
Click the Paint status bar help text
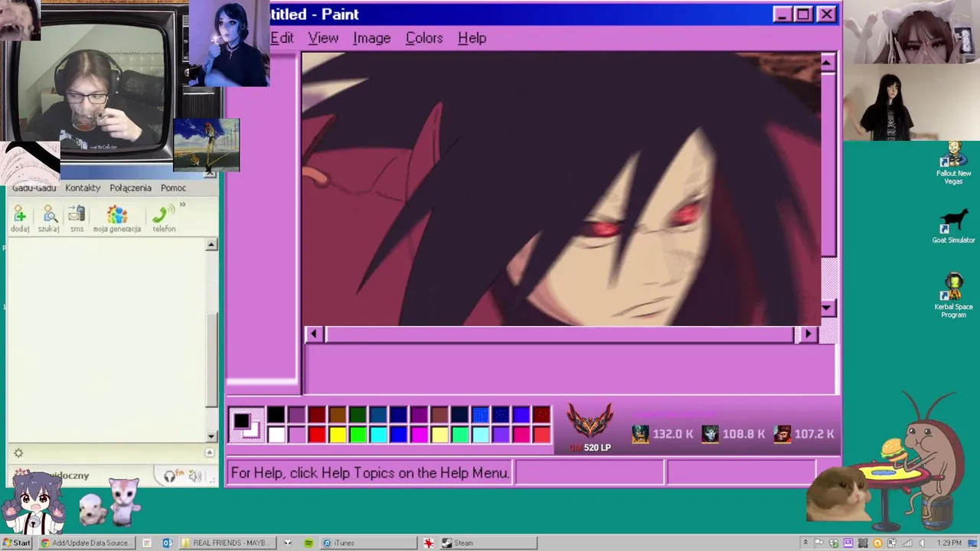click(370, 473)
